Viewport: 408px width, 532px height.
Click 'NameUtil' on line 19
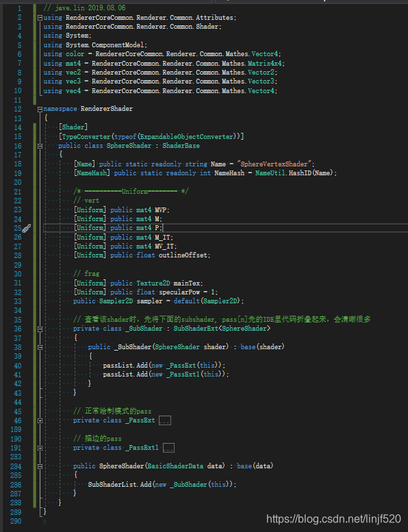(x=270, y=173)
